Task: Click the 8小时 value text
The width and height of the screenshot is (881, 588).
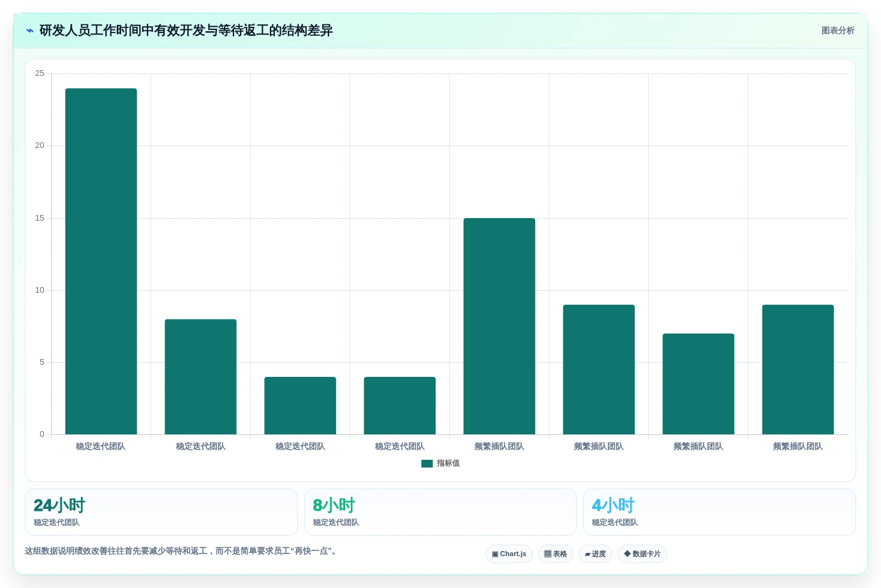Action: click(x=334, y=506)
